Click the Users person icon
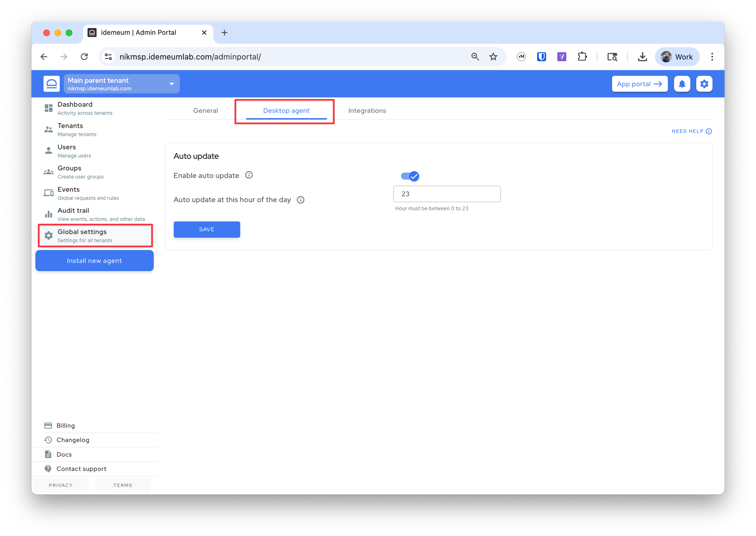The height and width of the screenshot is (536, 756). pos(49,151)
